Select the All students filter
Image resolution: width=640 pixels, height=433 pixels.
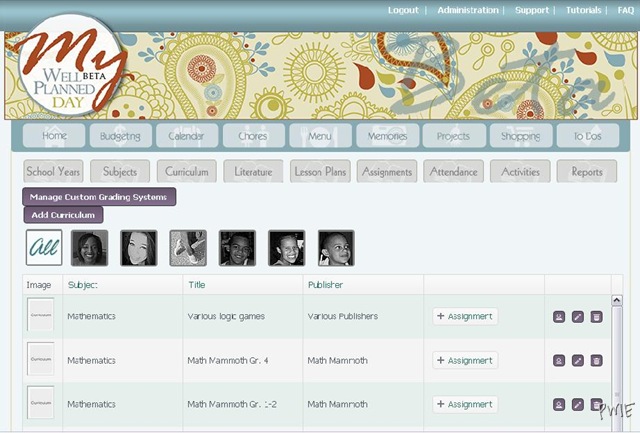44,248
